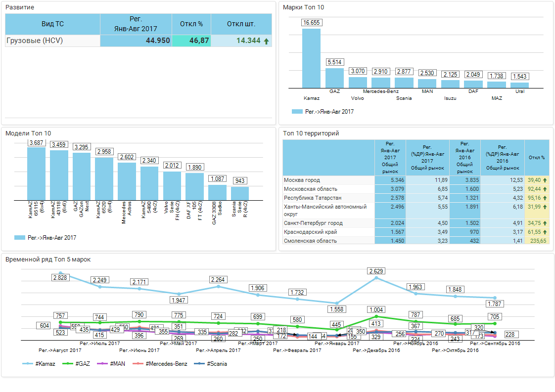Click the 'Откл %' header in territories table
Image resolution: width=555 pixels, height=392 pixels.
[537, 157]
